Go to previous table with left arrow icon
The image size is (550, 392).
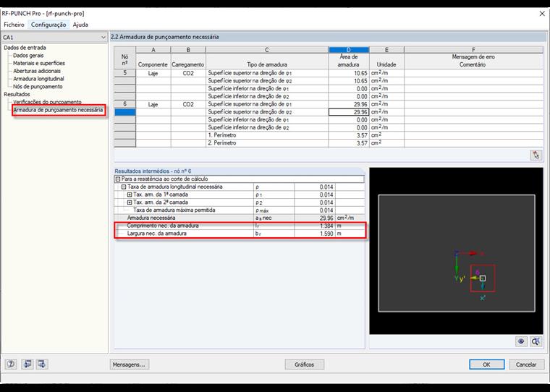point(27,364)
